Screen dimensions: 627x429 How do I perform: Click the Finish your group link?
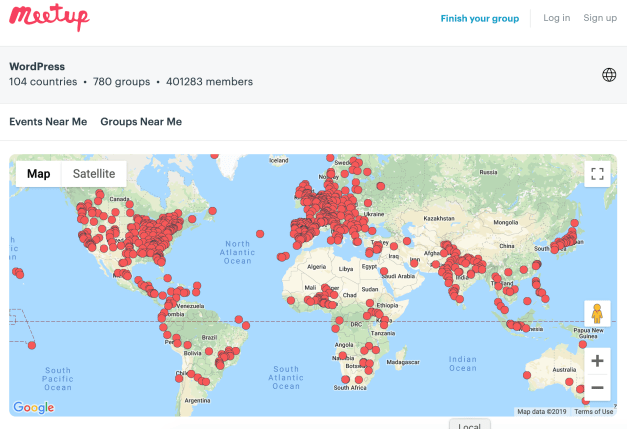479,18
